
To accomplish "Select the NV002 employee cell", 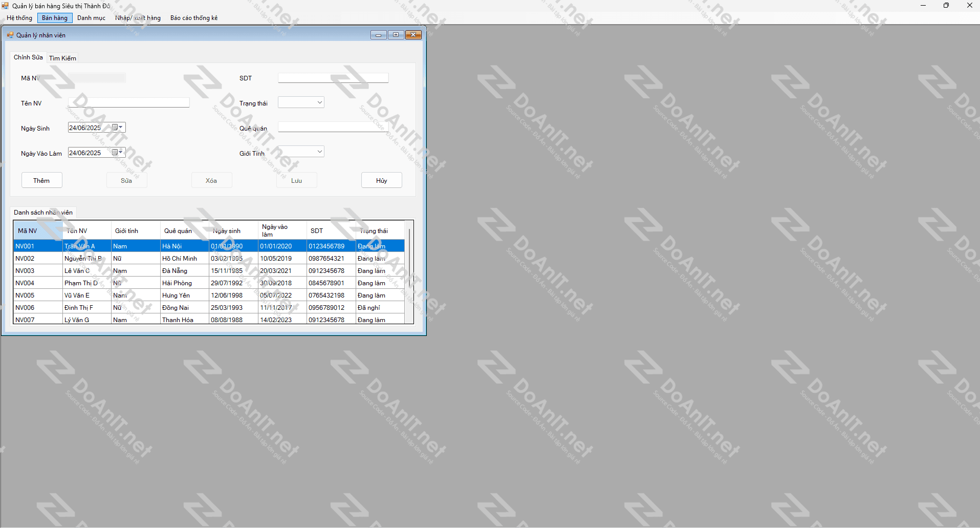I will pyautogui.click(x=38, y=259).
